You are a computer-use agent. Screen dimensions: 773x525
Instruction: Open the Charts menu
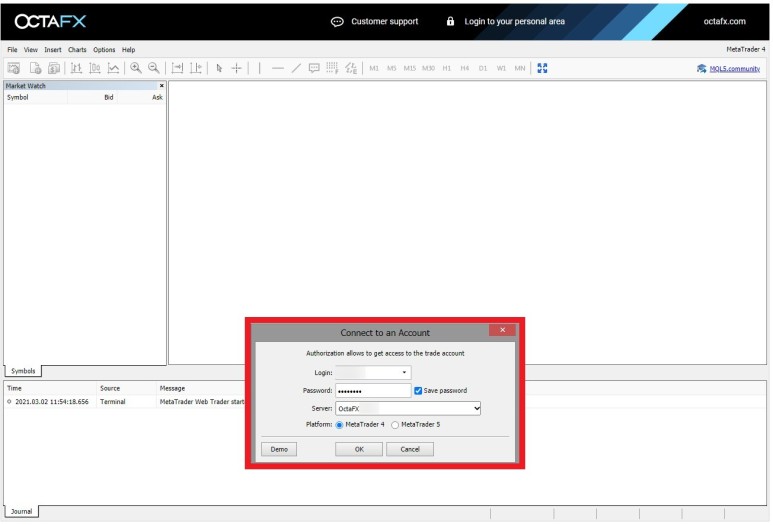coord(77,49)
